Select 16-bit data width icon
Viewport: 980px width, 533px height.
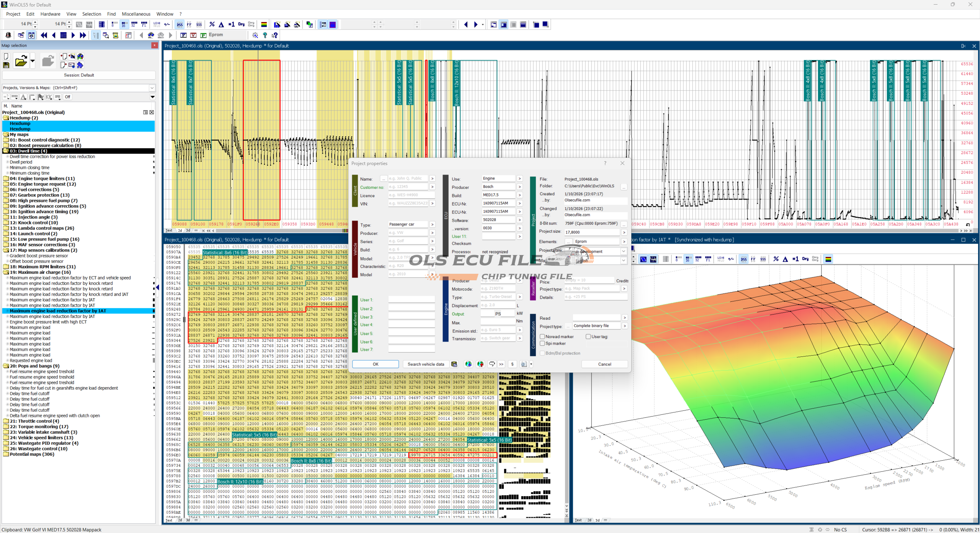(124, 25)
